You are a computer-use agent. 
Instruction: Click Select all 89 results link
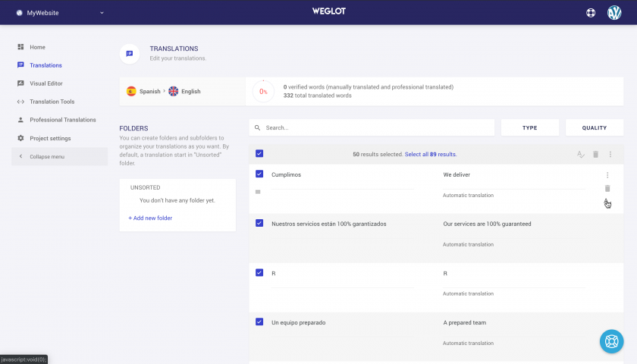point(431,155)
